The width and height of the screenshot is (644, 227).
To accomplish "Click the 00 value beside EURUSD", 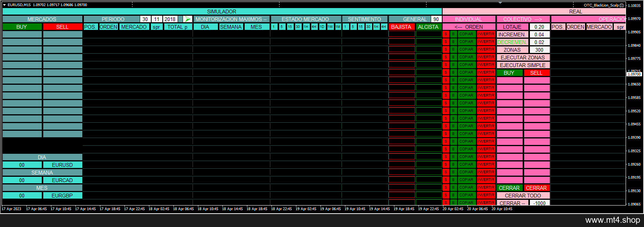I will [22, 165].
